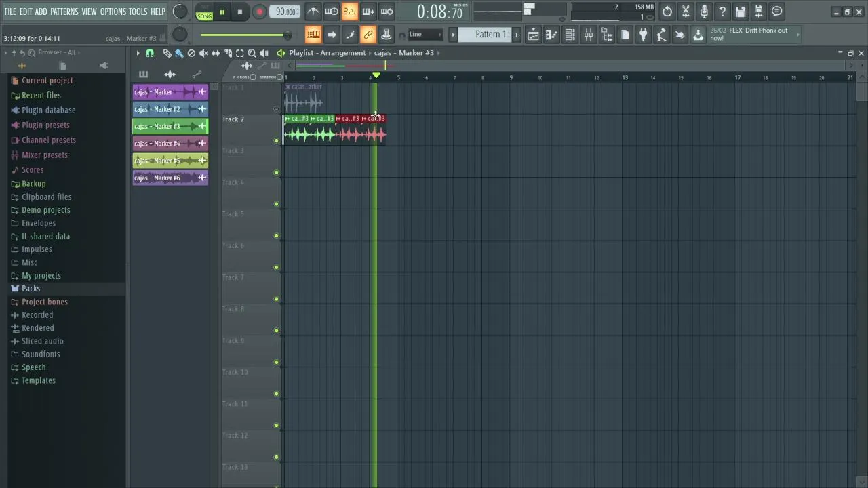Toggle wait for input to start
This screenshot has height=488, width=868.
click(332, 12)
